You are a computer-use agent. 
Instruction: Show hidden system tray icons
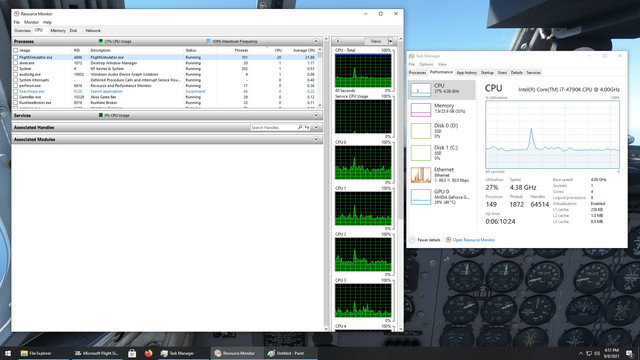pyautogui.click(x=580, y=353)
